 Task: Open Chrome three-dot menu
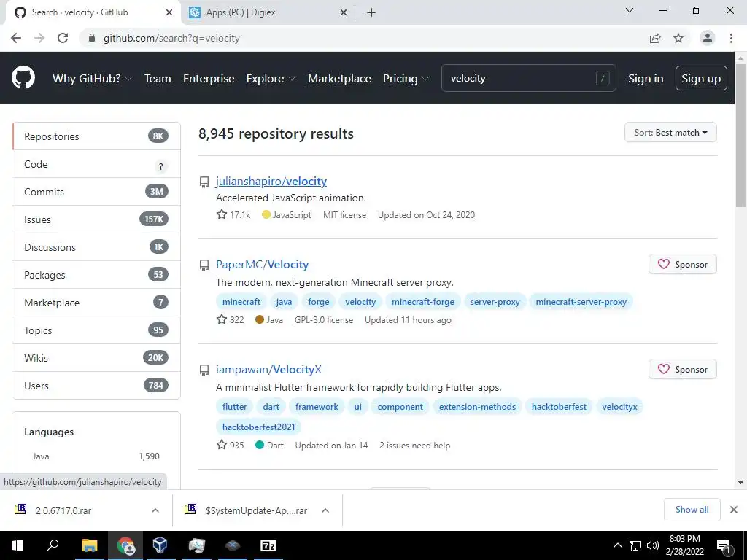coord(731,38)
